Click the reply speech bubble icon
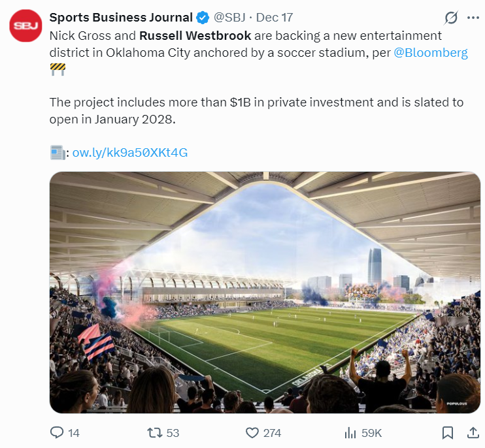 point(57,432)
